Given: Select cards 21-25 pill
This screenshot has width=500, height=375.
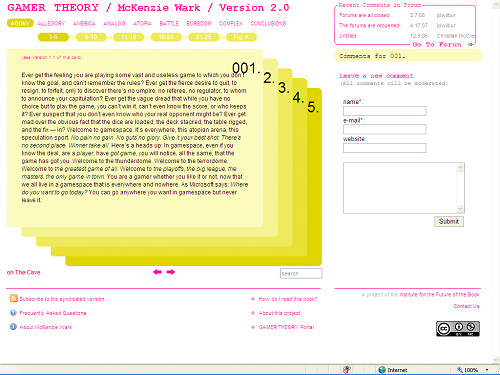Looking at the screenshot, I should pyautogui.click(x=203, y=37).
